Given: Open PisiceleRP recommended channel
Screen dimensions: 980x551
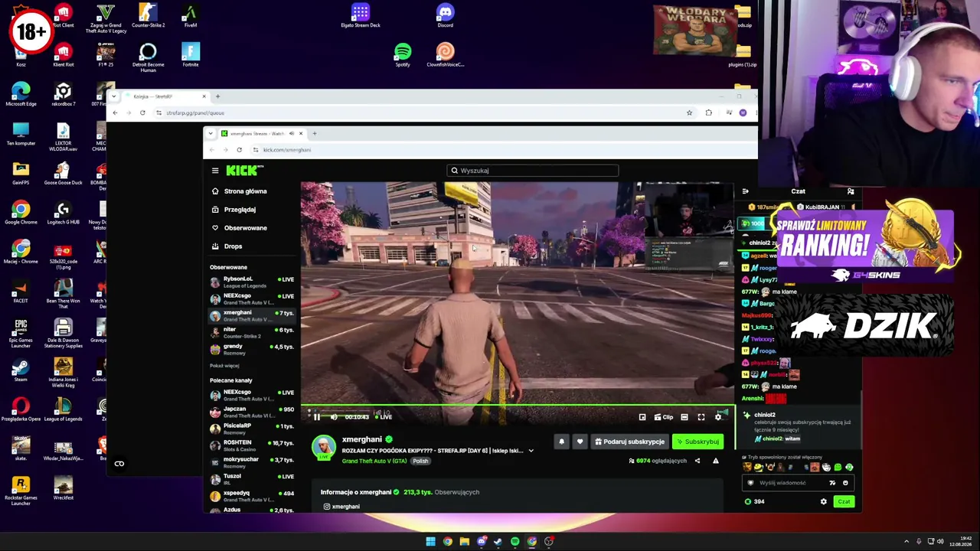Looking at the screenshot, I should point(252,429).
